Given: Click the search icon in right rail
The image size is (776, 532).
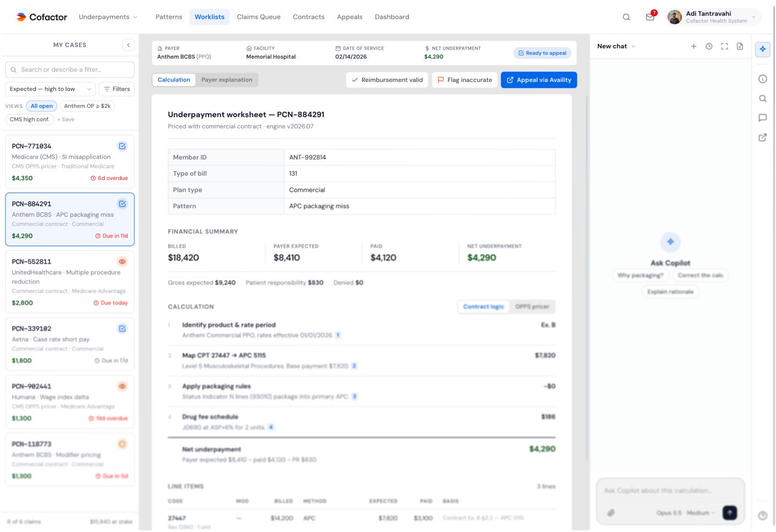Looking at the screenshot, I should [763, 98].
